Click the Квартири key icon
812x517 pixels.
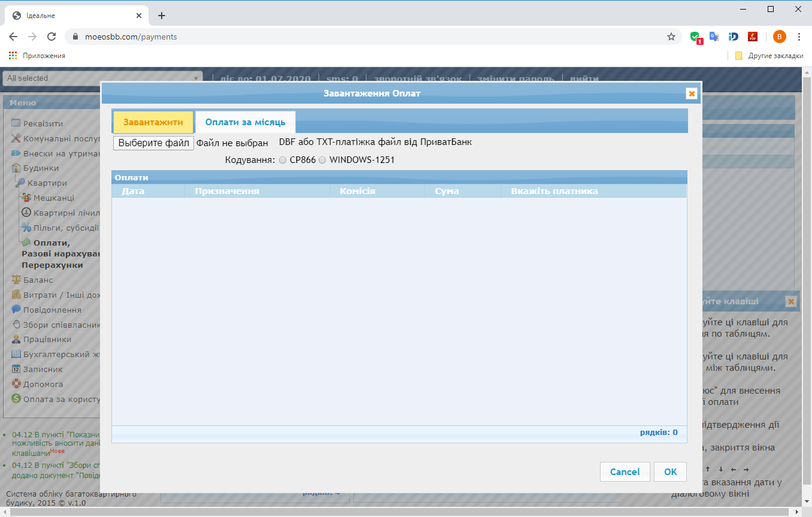20,183
